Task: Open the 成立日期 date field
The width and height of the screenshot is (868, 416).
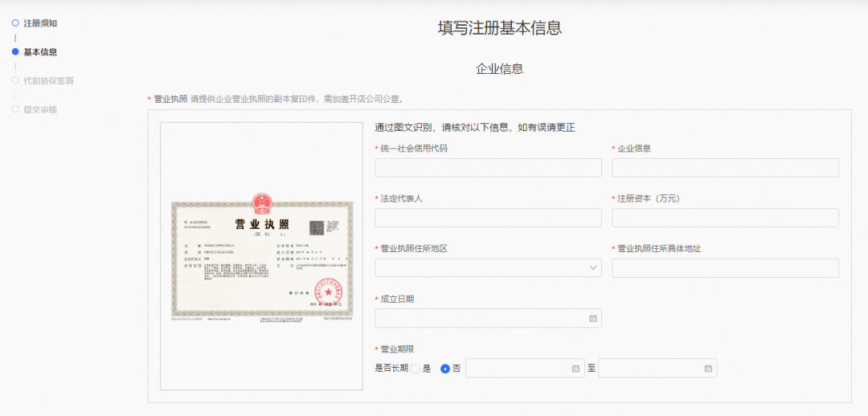Action: 489,318
